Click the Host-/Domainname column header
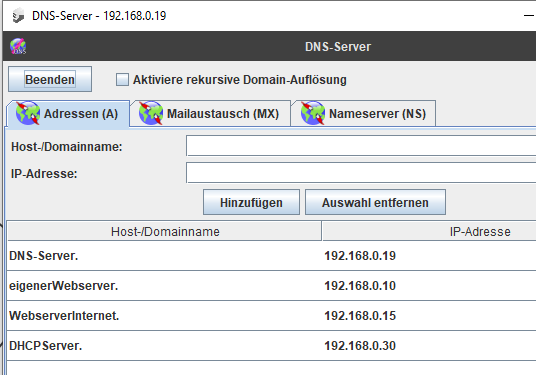Screen dimensions: 536x375 tap(164, 231)
